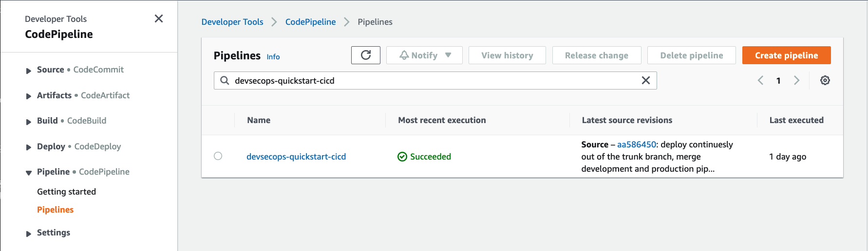Select Pipelines in the sidebar navigation
The image size is (868, 251).
55,210
